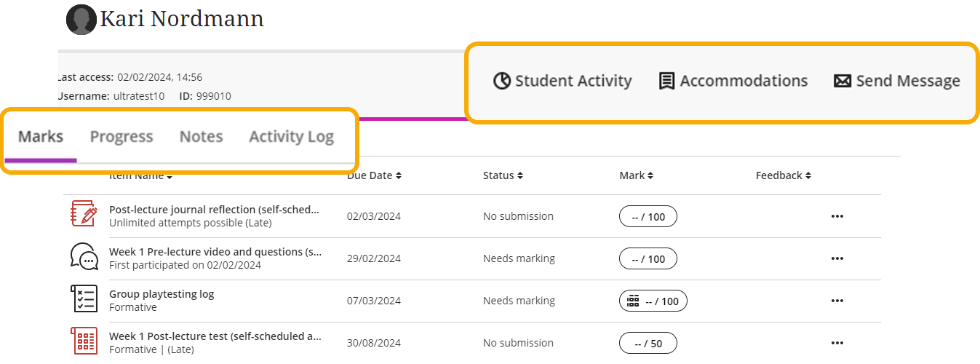Click the due date 30/08/2024
Screen dimensions: 980x364
[x=374, y=343]
